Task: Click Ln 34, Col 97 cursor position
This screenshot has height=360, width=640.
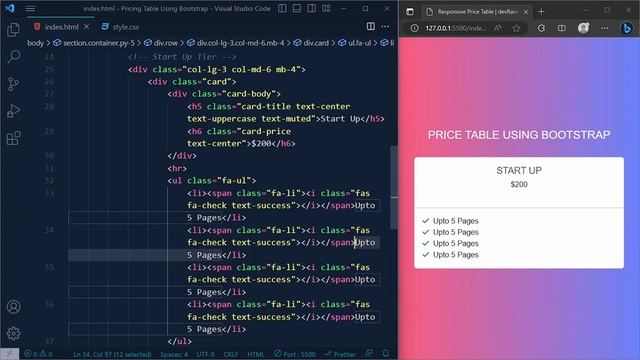Action: tap(113, 354)
